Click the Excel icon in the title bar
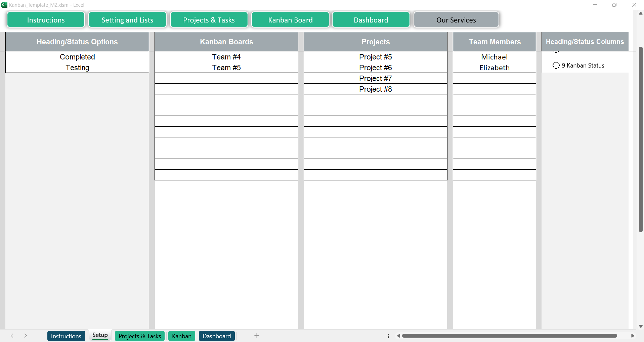Viewport: 644px width, 342px height. [4, 5]
